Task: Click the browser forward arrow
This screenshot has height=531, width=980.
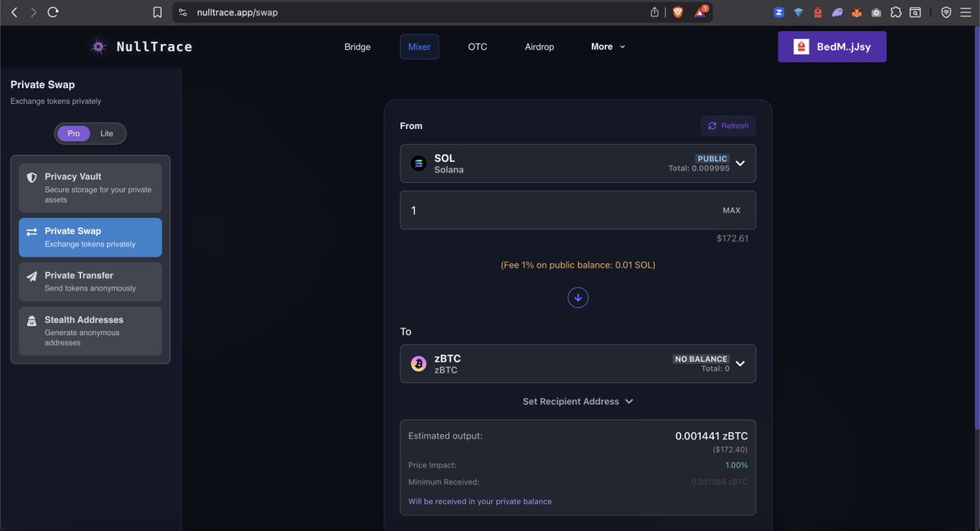Action: coord(33,12)
